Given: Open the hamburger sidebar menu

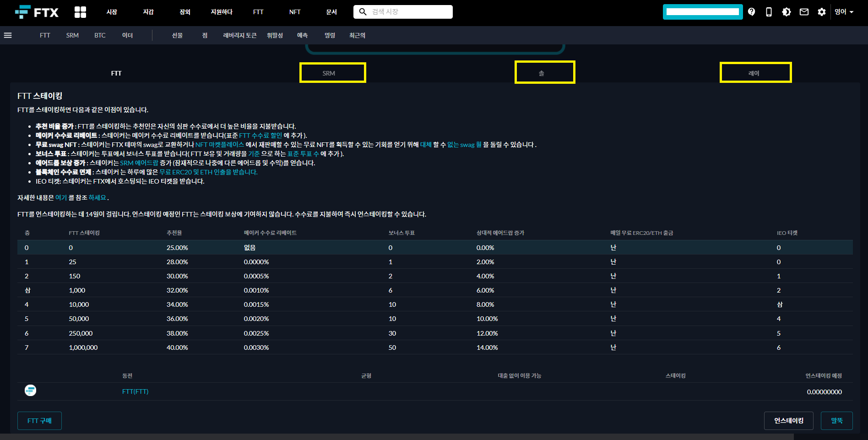Looking at the screenshot, I should 8,35.
